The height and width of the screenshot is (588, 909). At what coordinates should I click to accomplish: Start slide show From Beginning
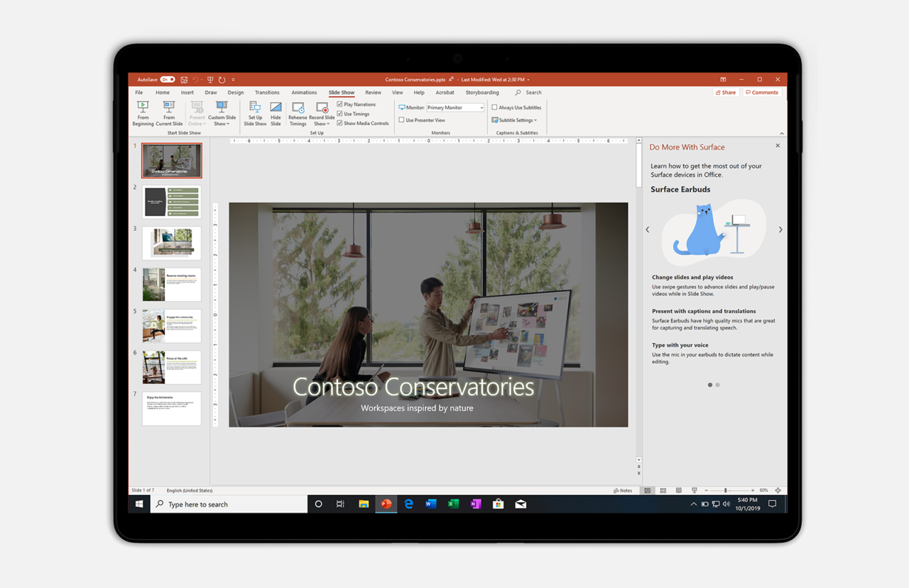[143, 113]
